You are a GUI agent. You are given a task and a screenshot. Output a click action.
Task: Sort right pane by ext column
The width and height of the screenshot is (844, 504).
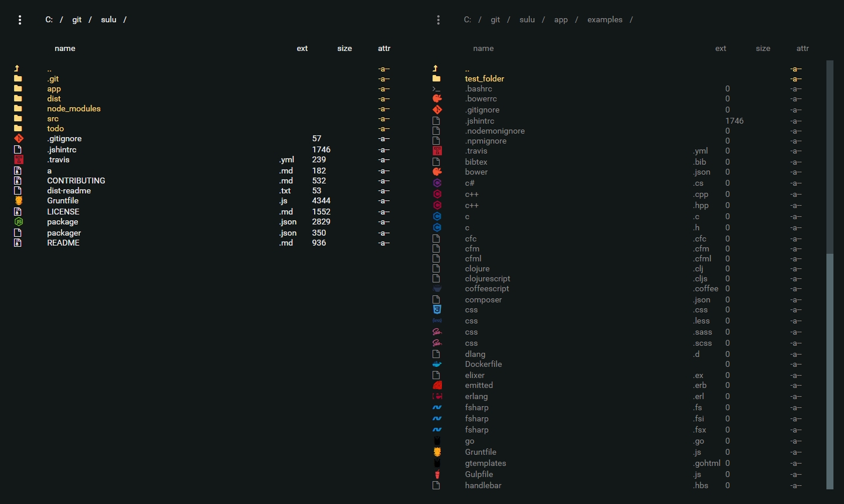click(x=721, y=49)
